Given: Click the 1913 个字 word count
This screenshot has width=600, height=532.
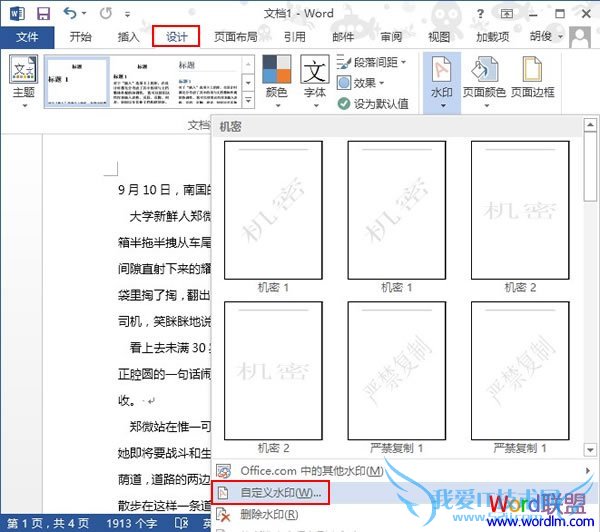Looking at the screenshot, I should click(131, 523).
